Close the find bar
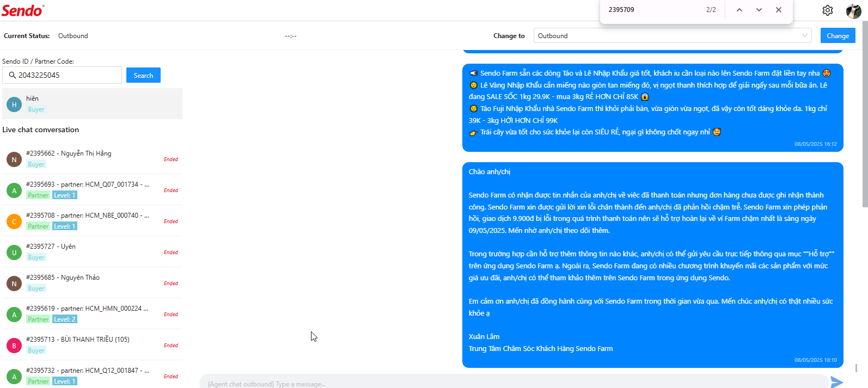This screenshot has width=868, height=388. click(779, 10)
